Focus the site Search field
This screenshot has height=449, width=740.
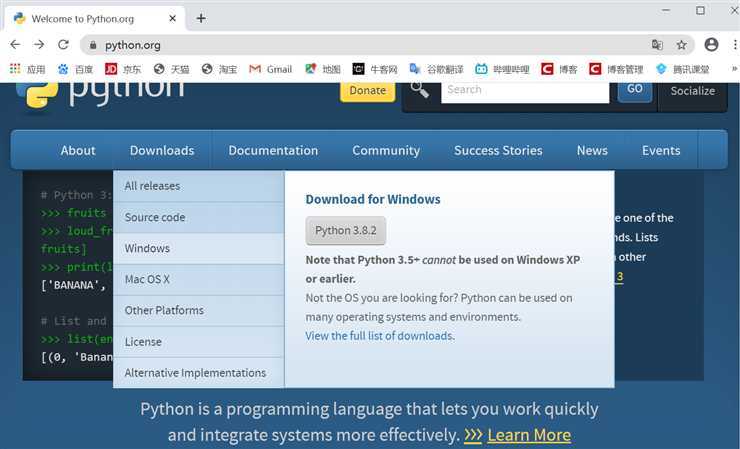(x=525, y=93)
